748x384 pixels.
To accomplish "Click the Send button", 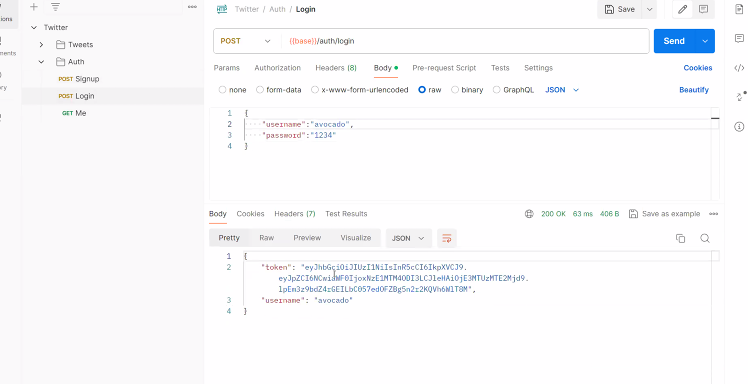I will pyautogui.click(x=675, y=41).
